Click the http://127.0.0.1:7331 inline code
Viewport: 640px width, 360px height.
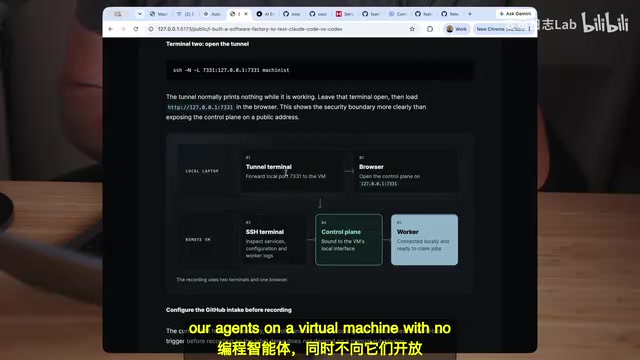200,107
